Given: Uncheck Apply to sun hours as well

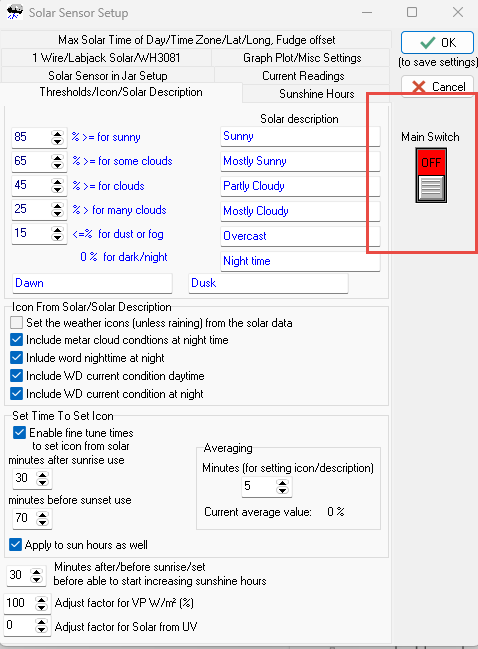Looking at the screenshot, I should click(x=15, y=544).
